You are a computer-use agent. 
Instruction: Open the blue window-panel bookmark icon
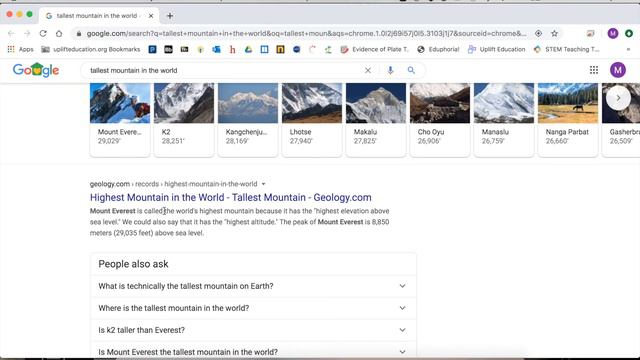264,49
